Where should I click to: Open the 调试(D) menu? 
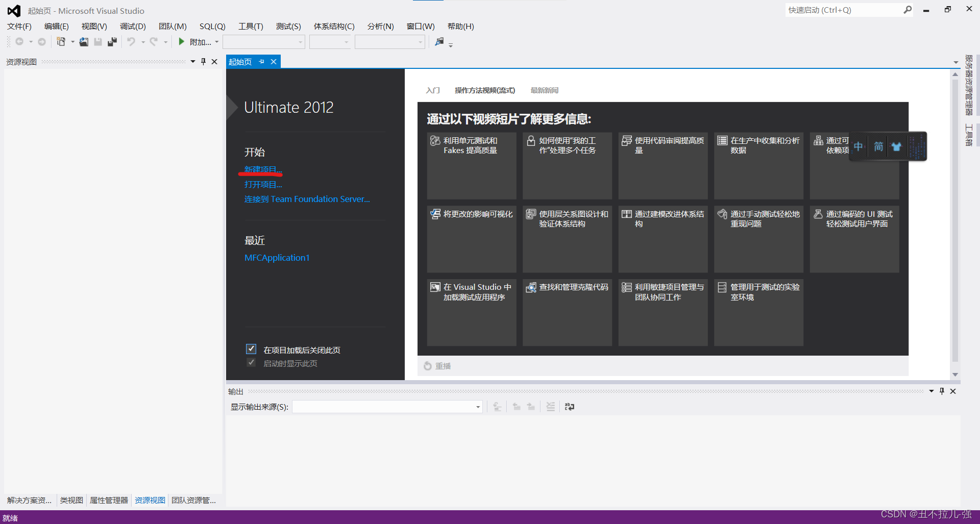pyautogui.click(x=133, y=27)
